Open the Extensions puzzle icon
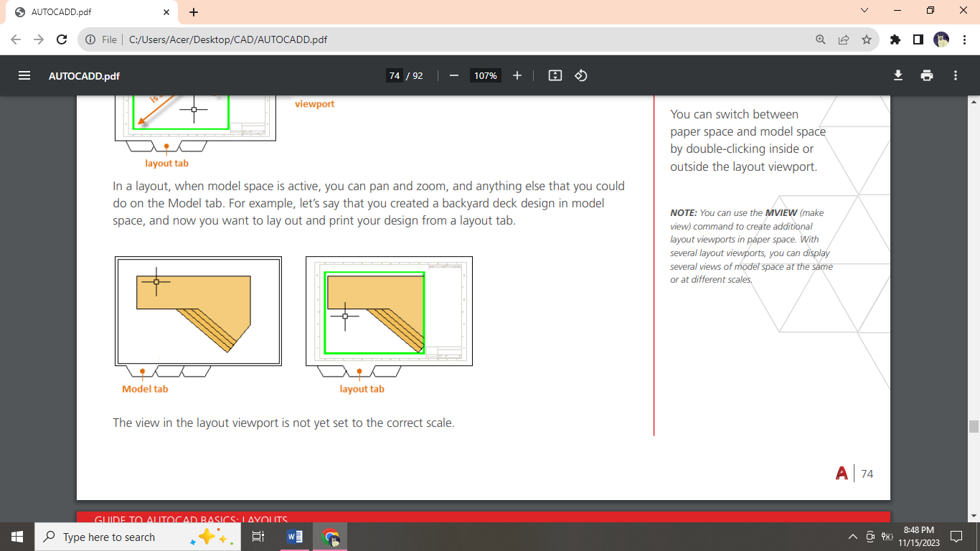This screenshot has width=980, height=551. click(895, 39)
